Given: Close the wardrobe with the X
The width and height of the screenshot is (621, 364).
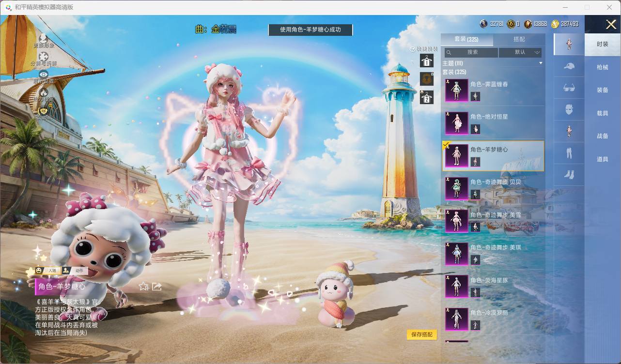Looking at the screenshot, I should point(611,24).
